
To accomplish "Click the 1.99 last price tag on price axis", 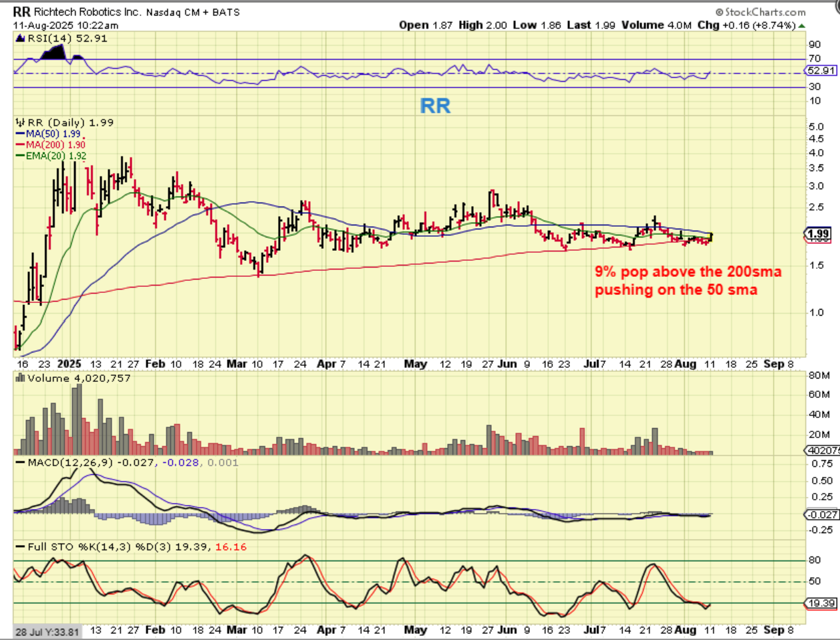I will click(x=819, y=234).
